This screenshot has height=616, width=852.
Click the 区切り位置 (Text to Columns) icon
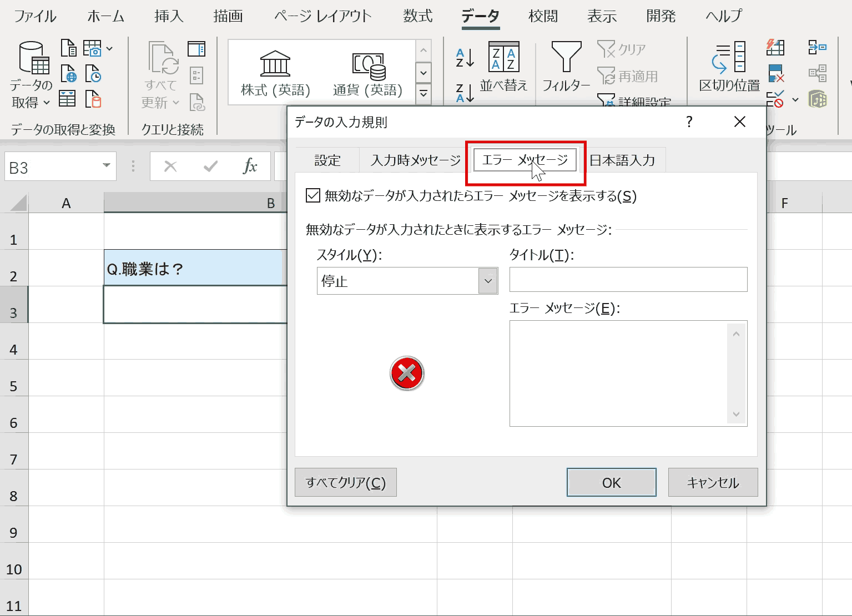pyautogui.click(x=729, y=67)
